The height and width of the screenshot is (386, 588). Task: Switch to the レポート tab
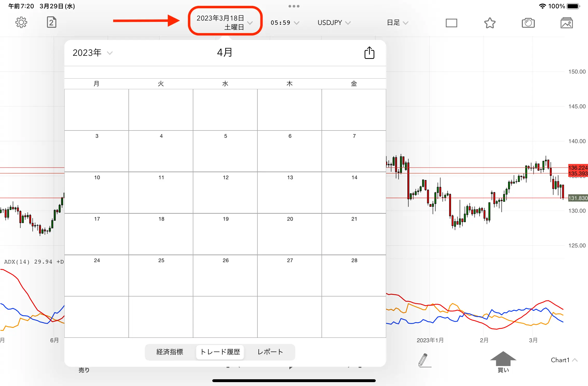pos(270,352)
